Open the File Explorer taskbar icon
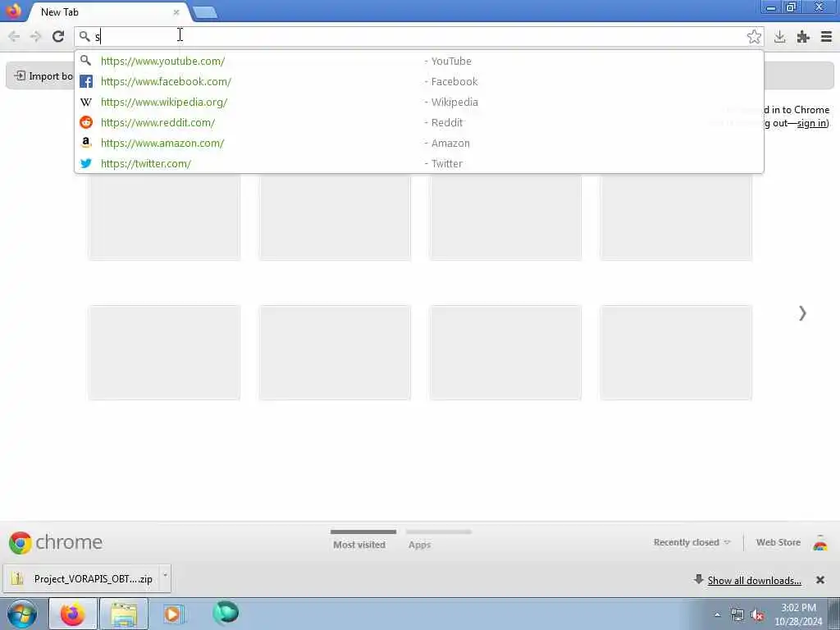The height and width of the screenshot is (630, 840). pyautogui.click(x=124, y=614)
